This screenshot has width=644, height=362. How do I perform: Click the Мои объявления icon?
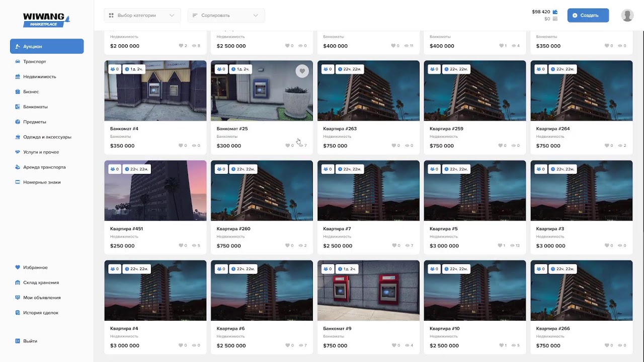[18, 298]
